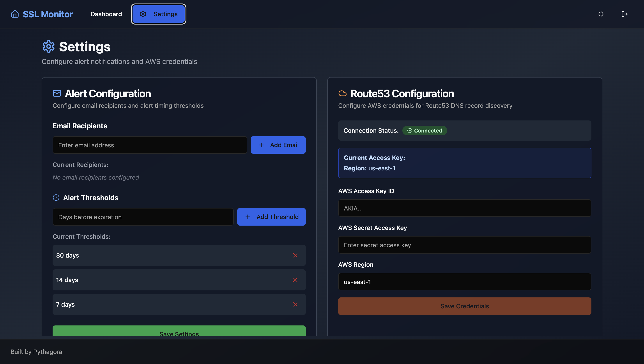Screen dimensions: 644x364
Task: Focus the AWS Access Key ID field
Action: pyautogui.click(x=465, y=208)
